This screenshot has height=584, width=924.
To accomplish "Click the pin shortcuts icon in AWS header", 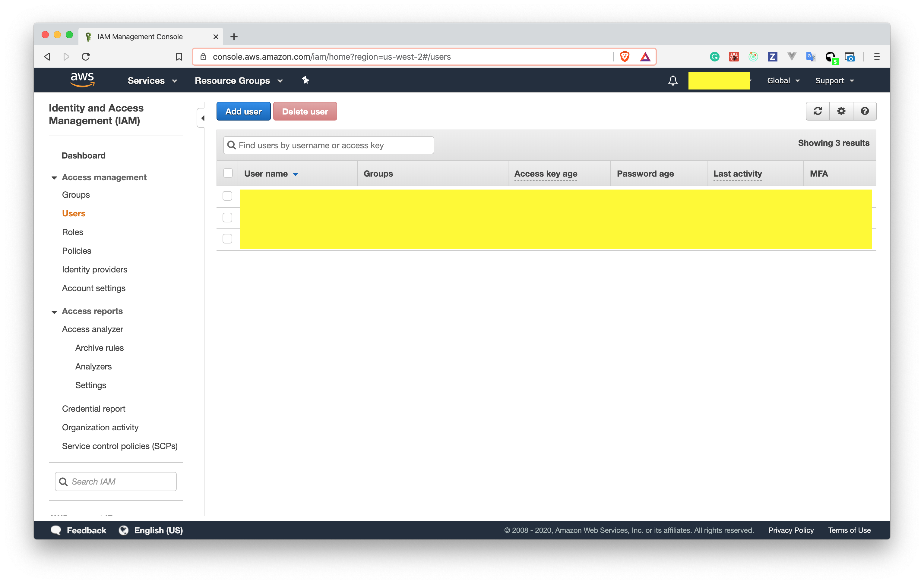I will [x=305, y=80].
